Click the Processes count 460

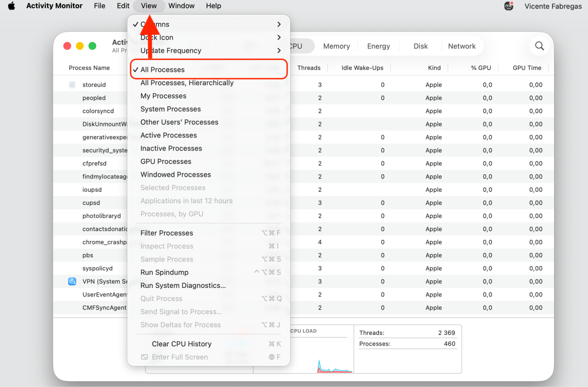pyautogui.click(x=449, y=344)
